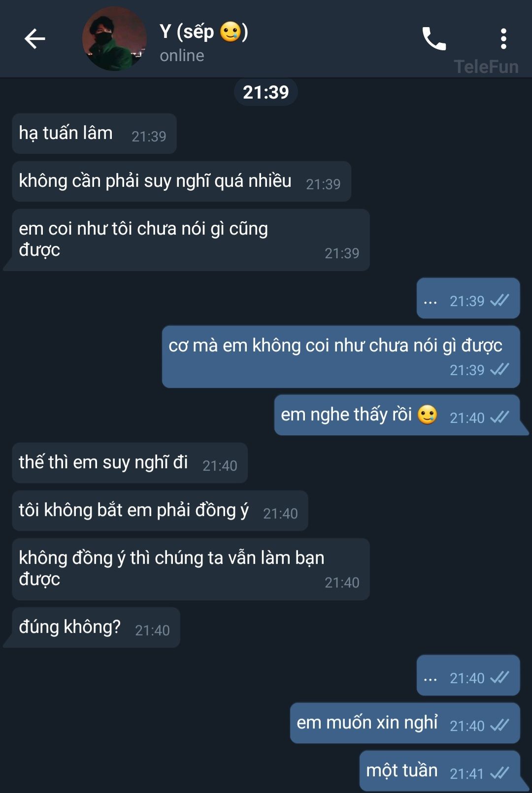Select the message 'hạ tuấn lâm'
The image size is (532, 793).
94,134
